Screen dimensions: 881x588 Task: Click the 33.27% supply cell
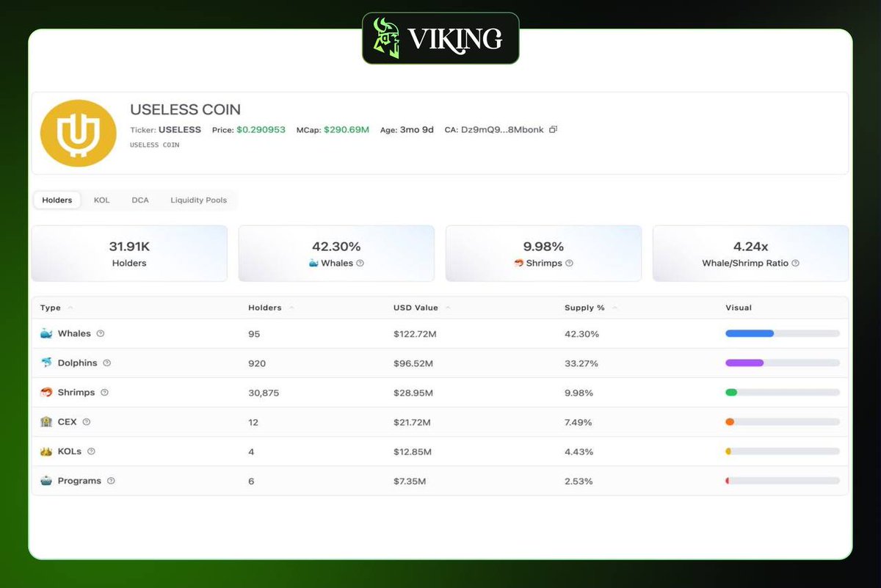[x=581, y=363]
